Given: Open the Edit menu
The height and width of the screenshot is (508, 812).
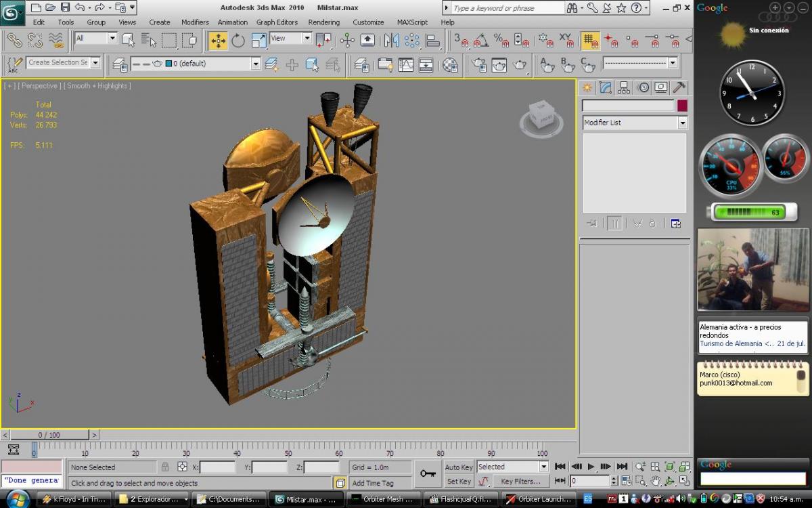Looking at the screenshot, I should click(39, 22).
